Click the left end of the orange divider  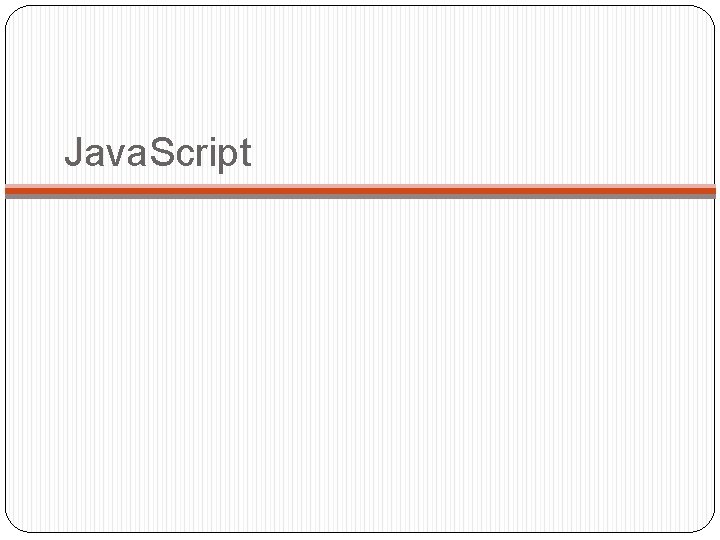tap(12, 188)
